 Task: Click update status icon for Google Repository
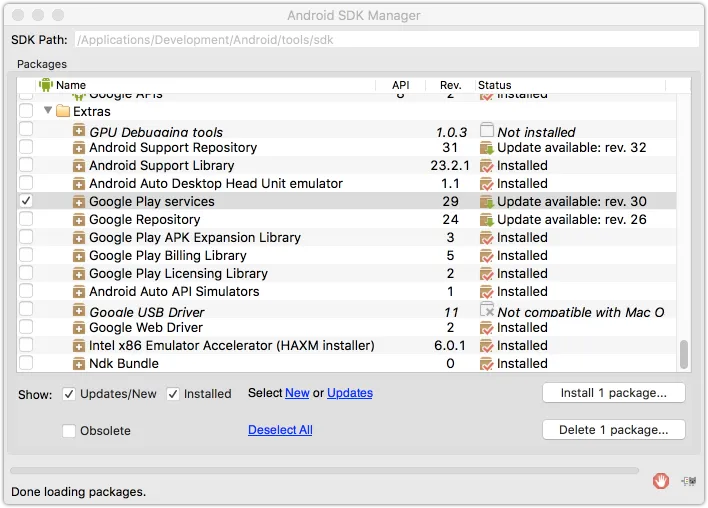pyautogui.click(x=487, y=220)
